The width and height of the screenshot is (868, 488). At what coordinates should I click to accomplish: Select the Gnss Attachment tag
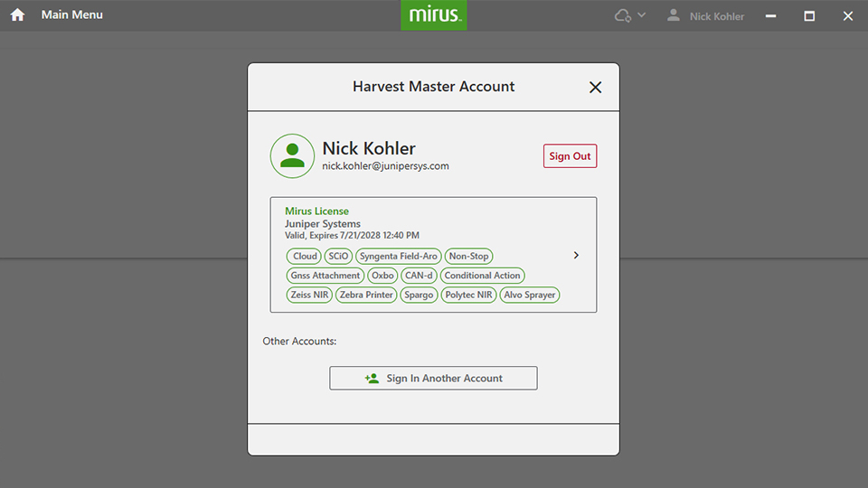click(325, 276)
